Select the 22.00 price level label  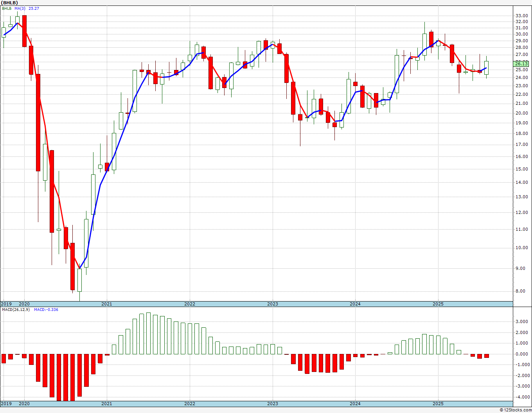pos(521,94)
